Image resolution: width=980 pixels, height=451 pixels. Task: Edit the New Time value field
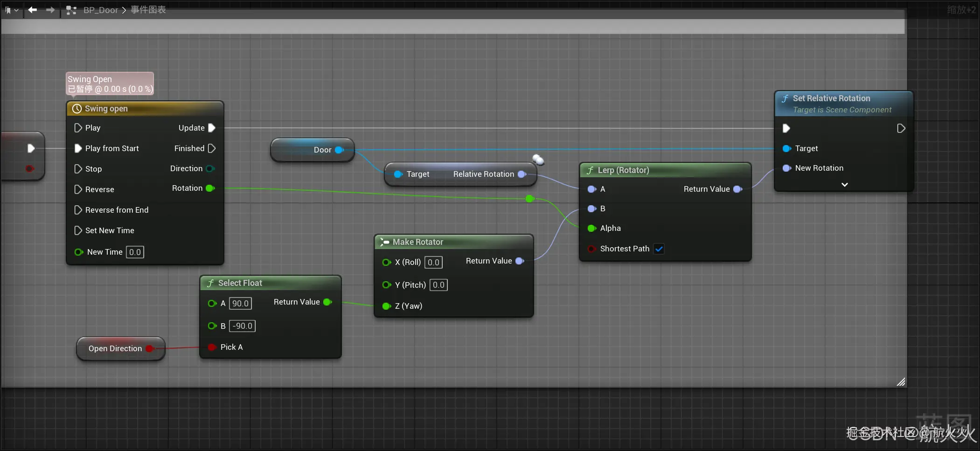coord(135,252)
